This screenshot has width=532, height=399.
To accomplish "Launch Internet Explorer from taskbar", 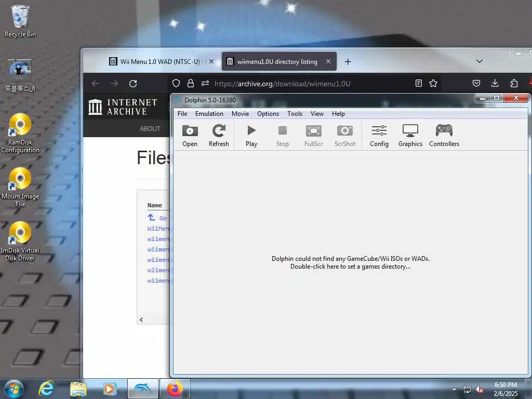I will click(46, 389).
